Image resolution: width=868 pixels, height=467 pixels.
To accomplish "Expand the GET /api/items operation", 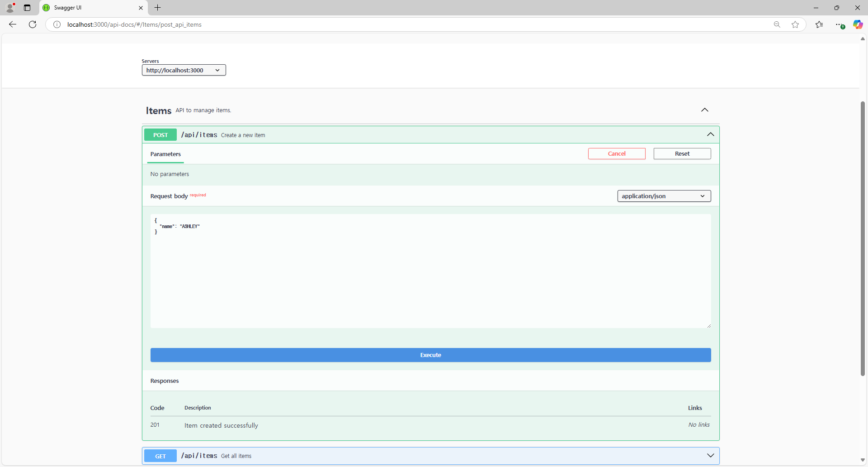I will (711, 456).
